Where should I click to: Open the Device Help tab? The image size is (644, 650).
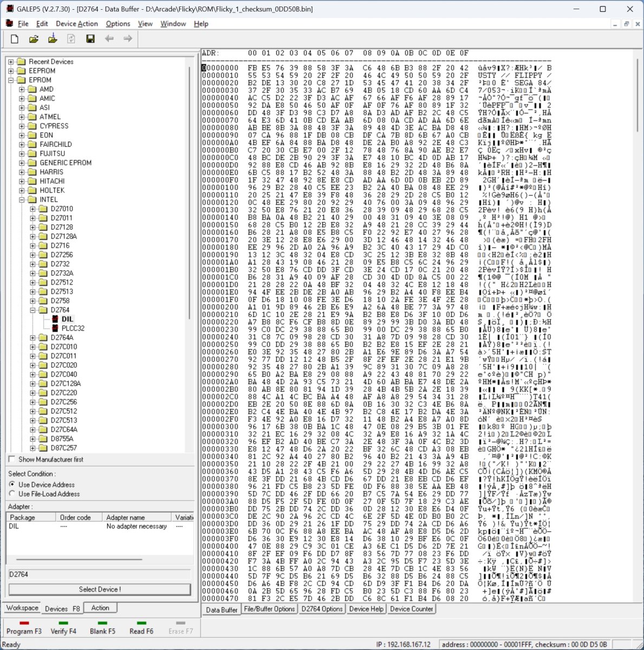(x=367, y=609)
